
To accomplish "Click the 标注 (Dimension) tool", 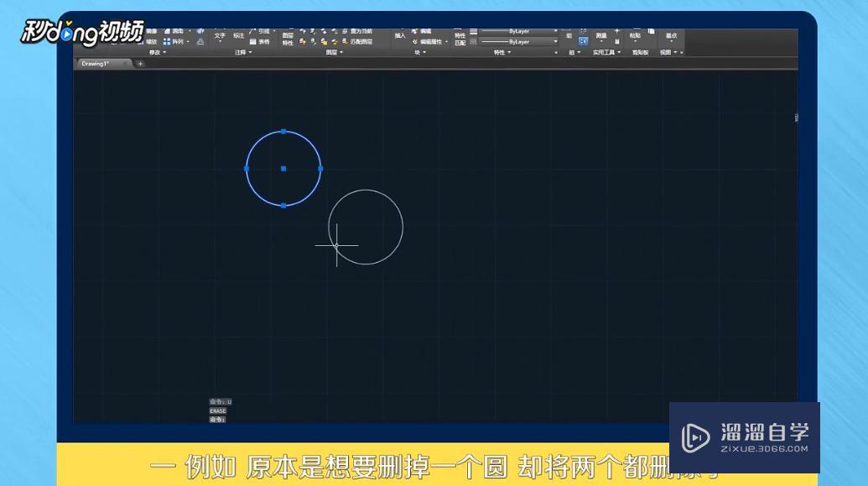I will [x=238, y=35].
